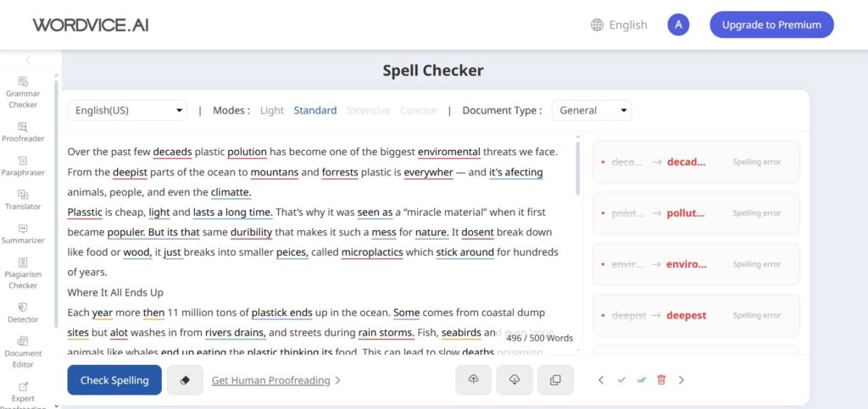Image resolution: width=868 pixels, height=409 pixels.
Task: Open the Summarizer tool
Action: click(23, 234)
